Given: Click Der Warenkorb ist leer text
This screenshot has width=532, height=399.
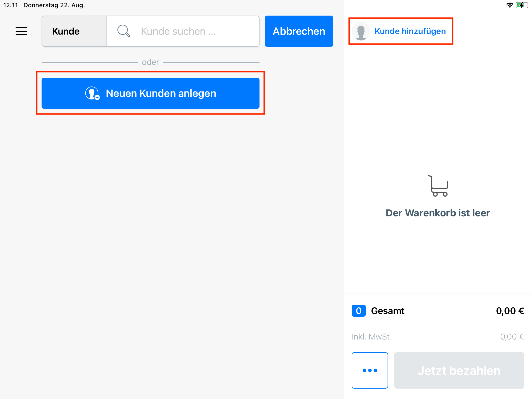Looking at the screenshot, I should click(438, 213).
